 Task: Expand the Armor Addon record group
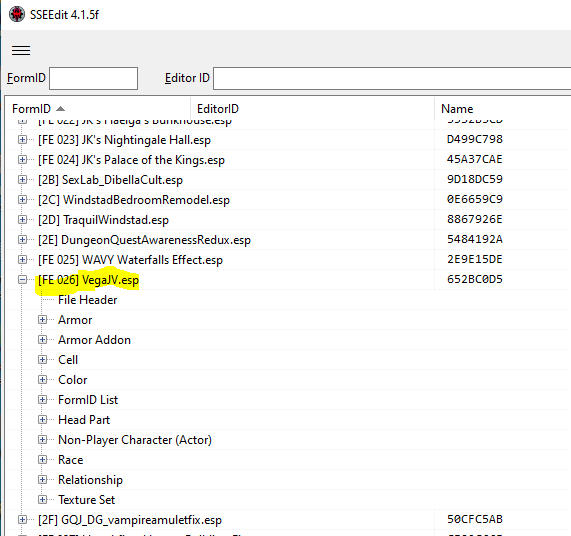pyautogui.click(x=43, y=340)
